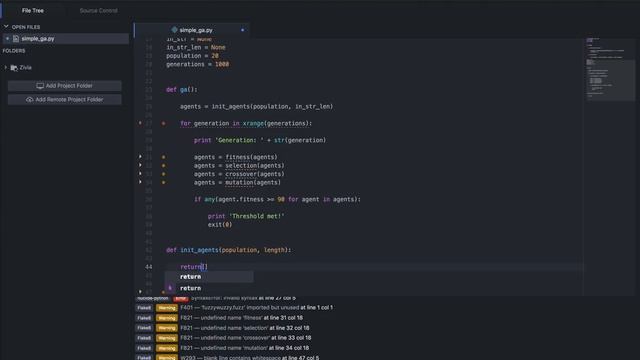The width and height of the screenshot is (640, 360).
Task: Click the 'def init_agents(population, length):' line
Action: (229, 250)
